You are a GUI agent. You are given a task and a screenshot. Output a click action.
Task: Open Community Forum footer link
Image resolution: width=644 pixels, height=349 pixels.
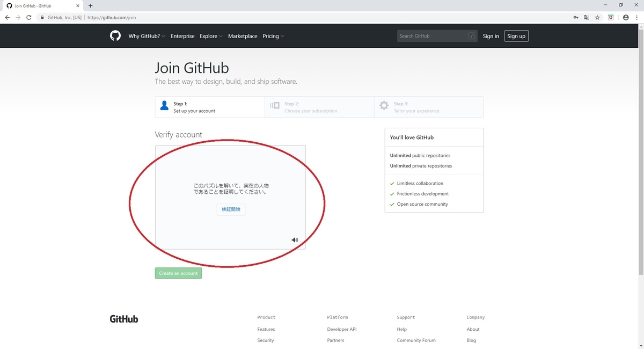coord(416,340)
